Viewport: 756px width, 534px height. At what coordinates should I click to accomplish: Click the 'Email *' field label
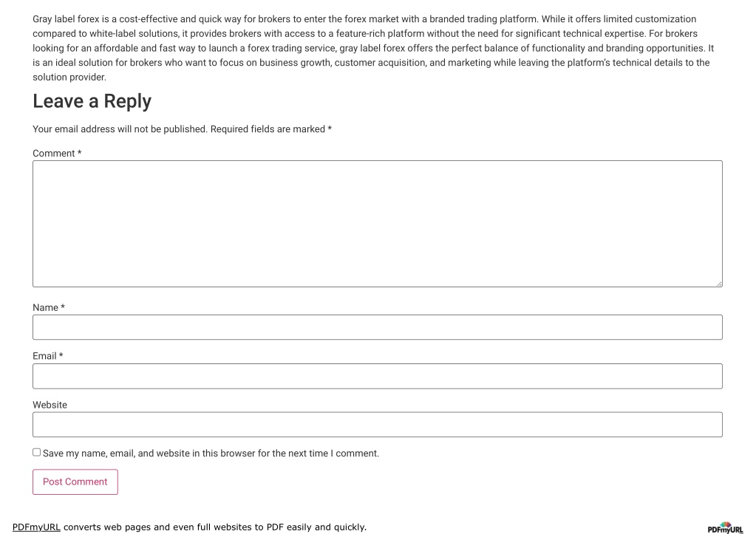(x=48, y=356)
